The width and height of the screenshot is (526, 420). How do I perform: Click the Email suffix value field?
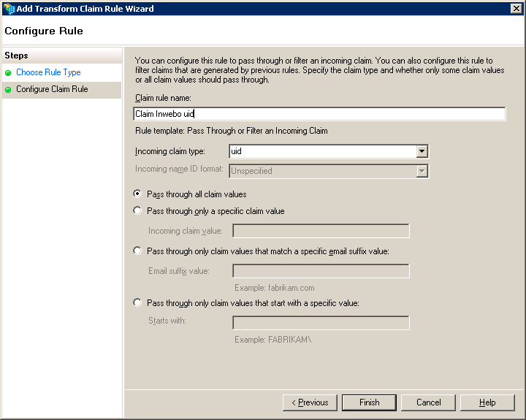321,271
